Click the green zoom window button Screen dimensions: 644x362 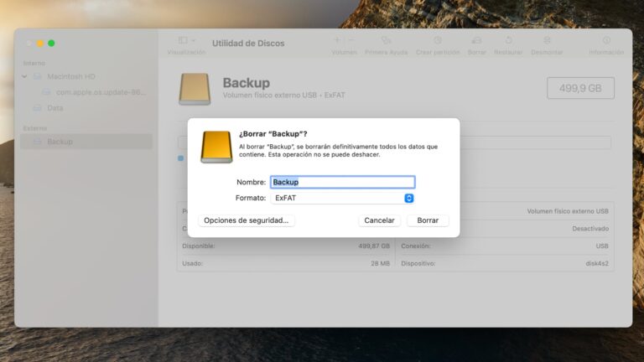[51, 43]
